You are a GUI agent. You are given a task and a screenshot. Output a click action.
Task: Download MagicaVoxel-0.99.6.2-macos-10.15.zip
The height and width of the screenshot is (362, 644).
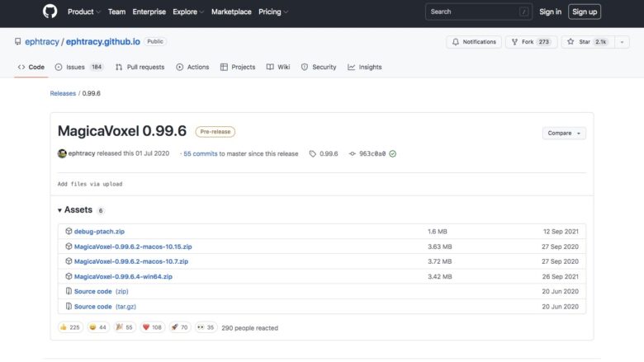[x=133, y=247]
